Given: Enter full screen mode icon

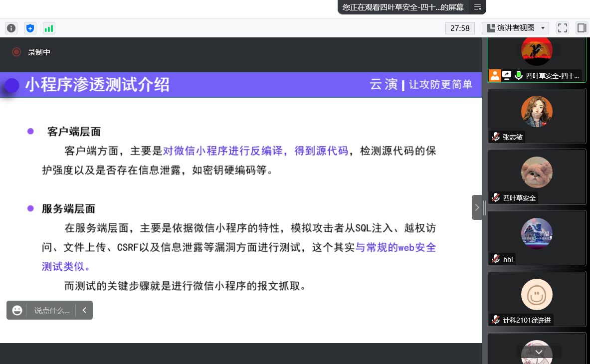Looking at the screenshot, I should tap(563, 28).
